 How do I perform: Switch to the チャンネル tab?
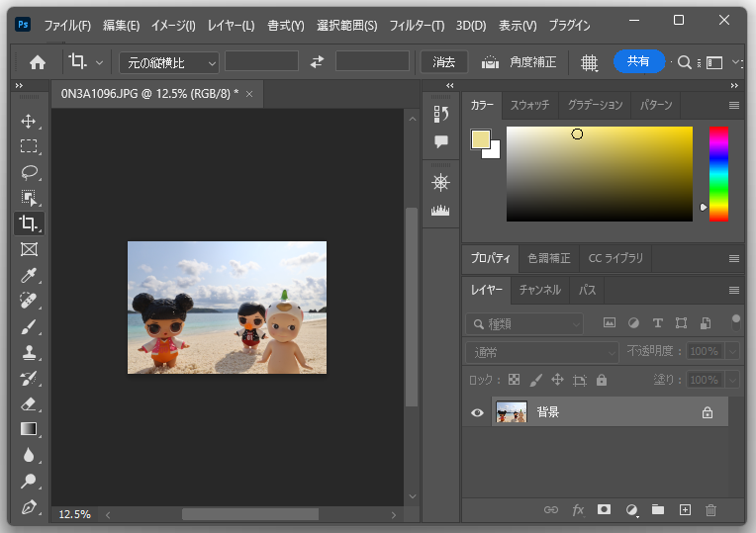pyautogui.click(x=540, y=290)
